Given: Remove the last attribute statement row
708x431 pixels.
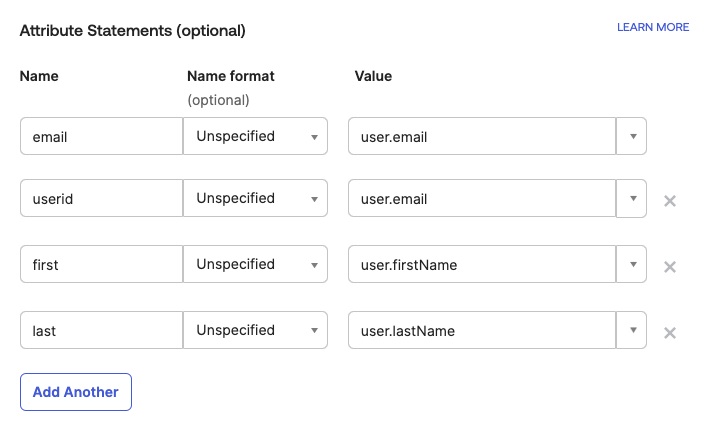Looking at the screenshot, I should click(670, 332).
